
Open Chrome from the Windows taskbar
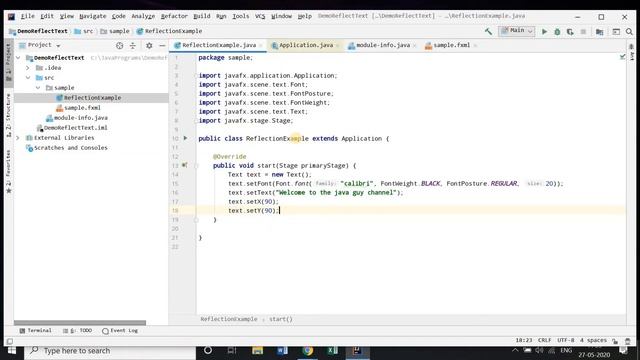point(308,351)
